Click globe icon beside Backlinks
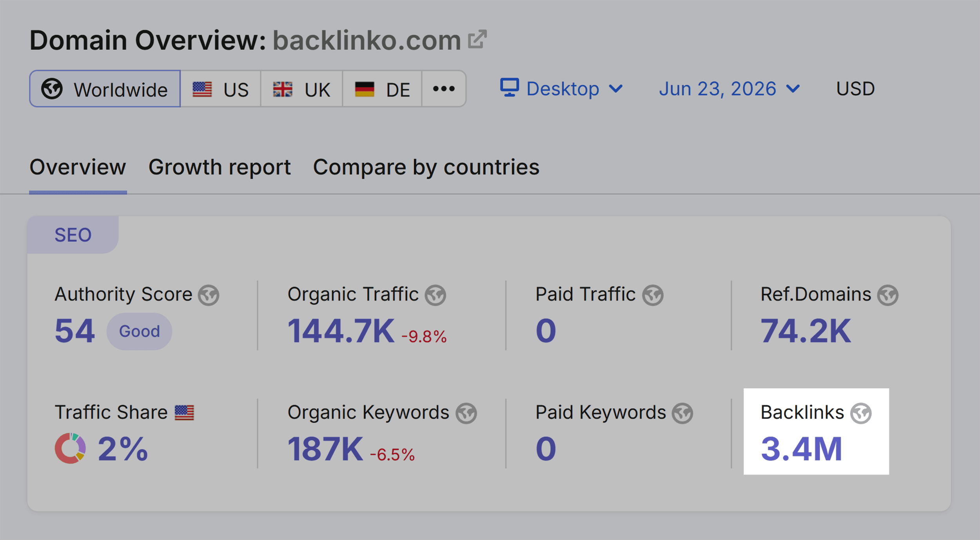 click(x=861, y=413)
